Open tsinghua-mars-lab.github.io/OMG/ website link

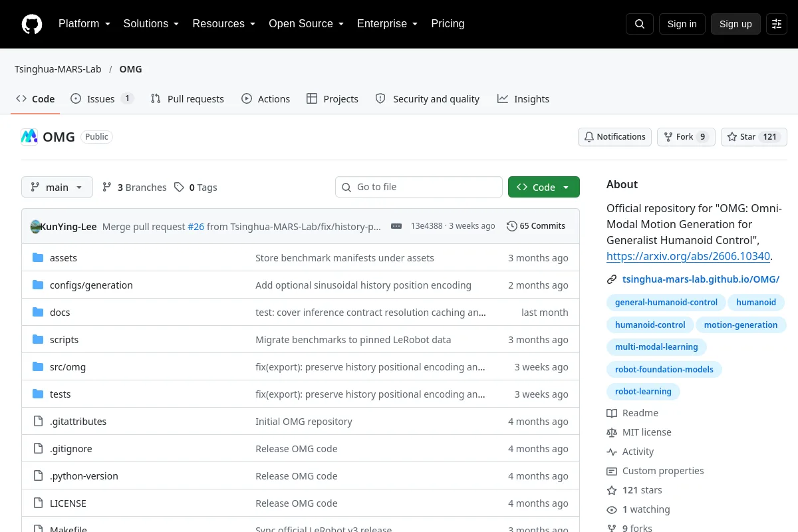pyautogui.click(x=701, y=280)
